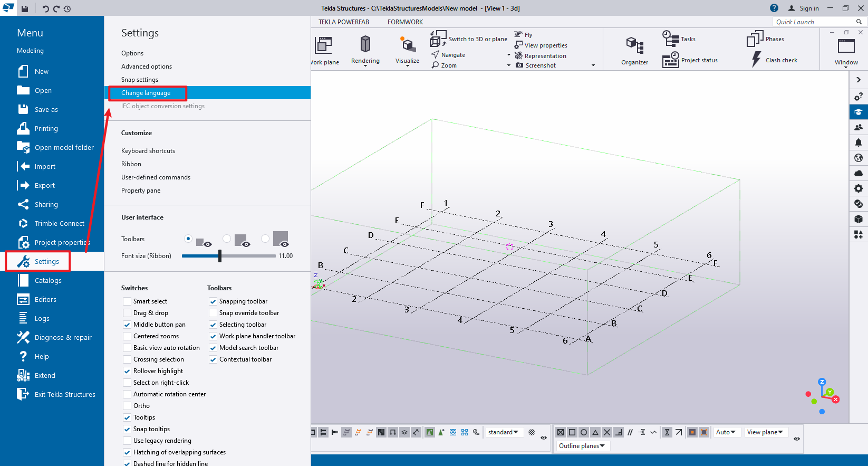Enable the Smart select checkbox
868x466 pixels.
coord(127,301)
